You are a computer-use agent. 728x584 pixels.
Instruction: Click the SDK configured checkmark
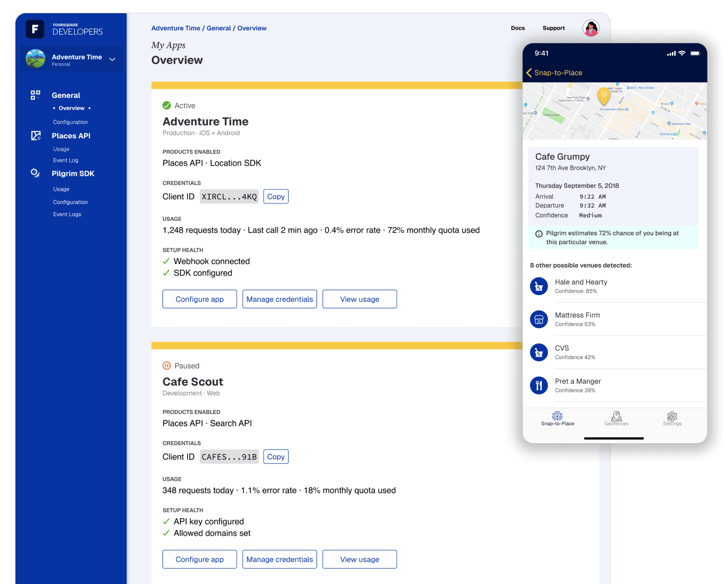point(166,273)
